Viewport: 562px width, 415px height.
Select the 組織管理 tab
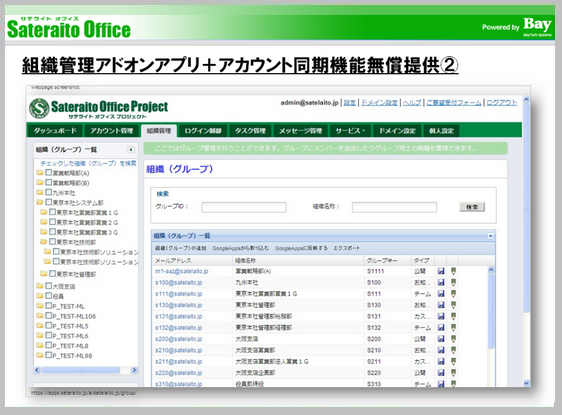coord(159,131)
